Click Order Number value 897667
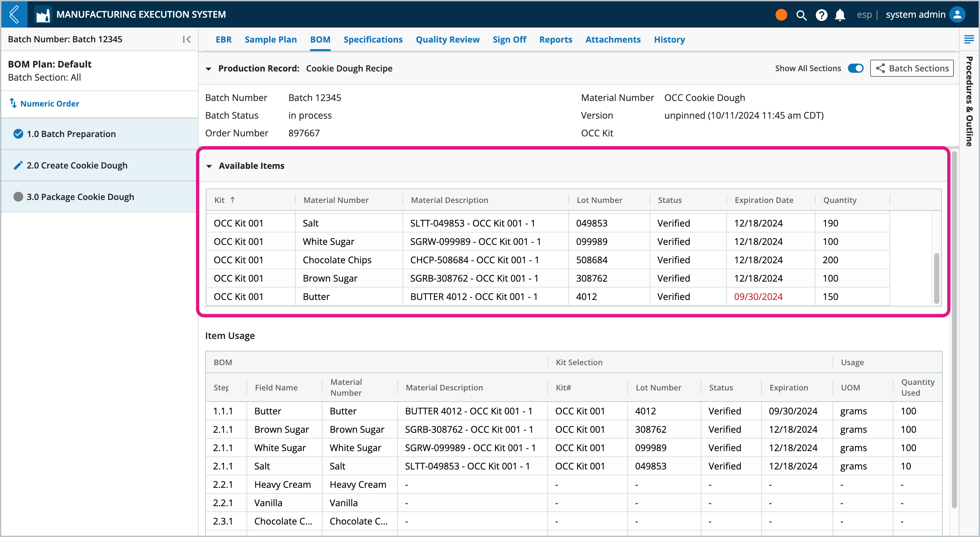Viewport: 980px width, 537px height. coord(304,133)
